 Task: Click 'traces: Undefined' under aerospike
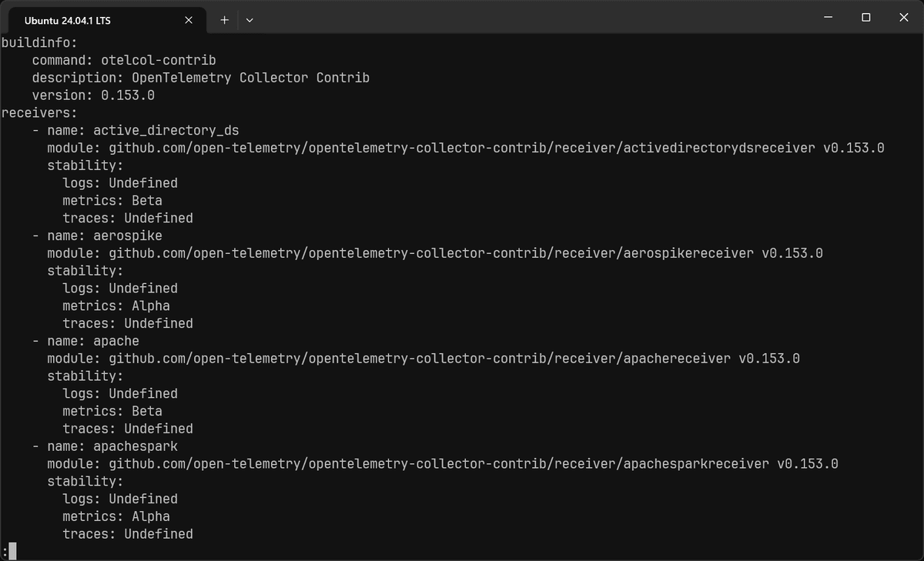pos(128,323)
